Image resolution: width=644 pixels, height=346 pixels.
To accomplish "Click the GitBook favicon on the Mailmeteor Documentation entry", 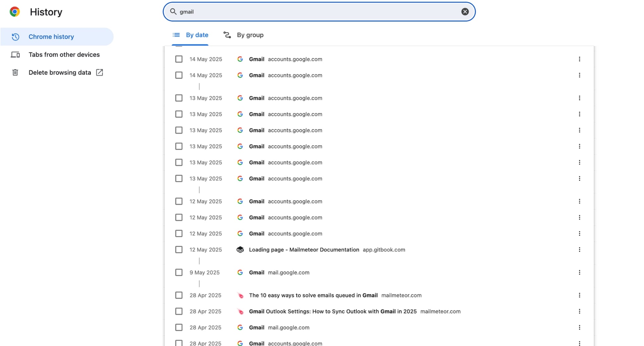I will click(x=240, y=249).
